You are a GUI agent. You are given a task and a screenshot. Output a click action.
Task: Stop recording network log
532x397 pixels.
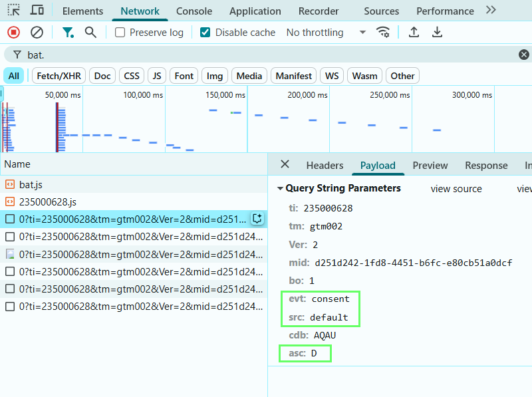(x=13, y=33)
